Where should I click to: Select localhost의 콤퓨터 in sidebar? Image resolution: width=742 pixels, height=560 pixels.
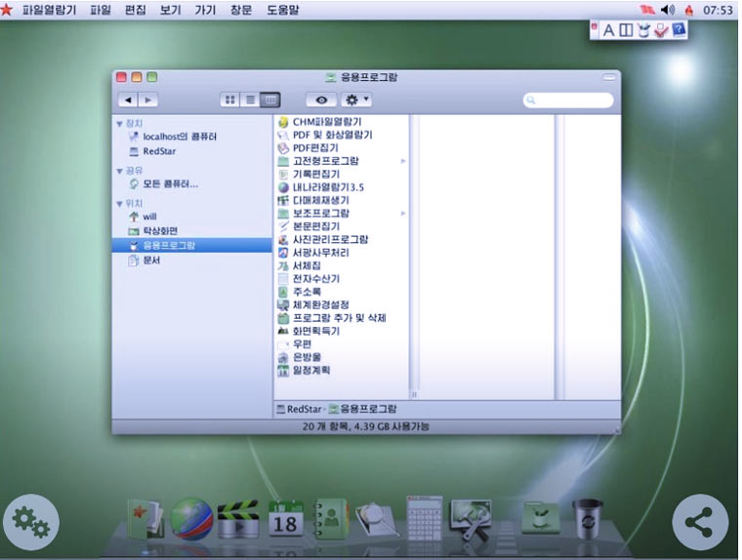point(173,137)
